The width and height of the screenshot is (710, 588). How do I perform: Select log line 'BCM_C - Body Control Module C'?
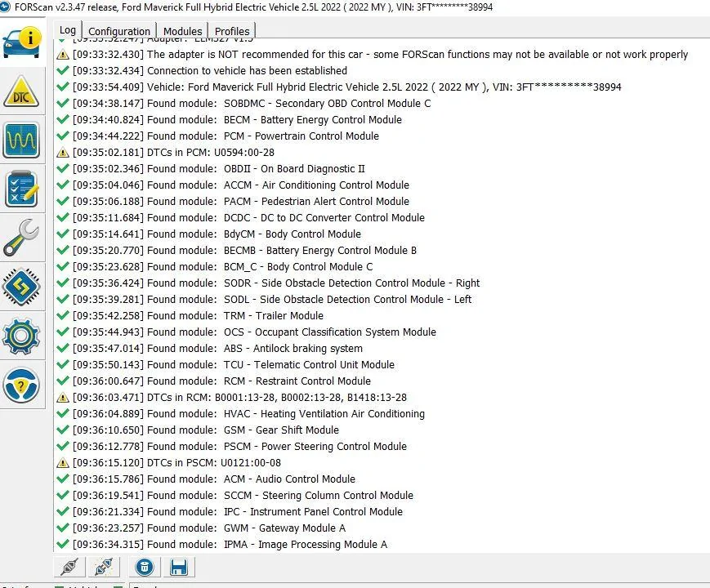tap(223, 266)
